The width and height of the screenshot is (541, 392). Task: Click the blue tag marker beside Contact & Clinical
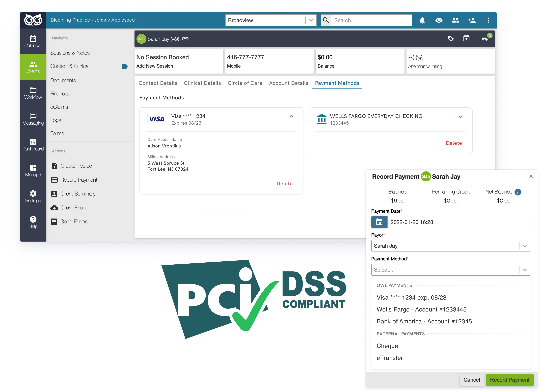tap(125, 66)
